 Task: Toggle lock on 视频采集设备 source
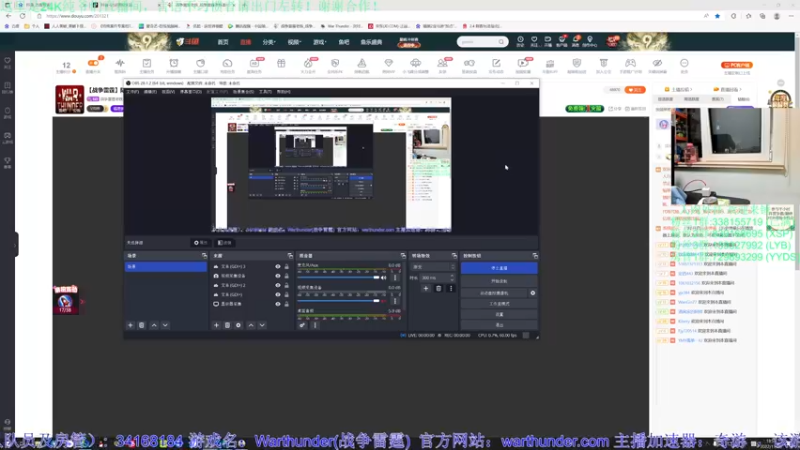(286, 276)
